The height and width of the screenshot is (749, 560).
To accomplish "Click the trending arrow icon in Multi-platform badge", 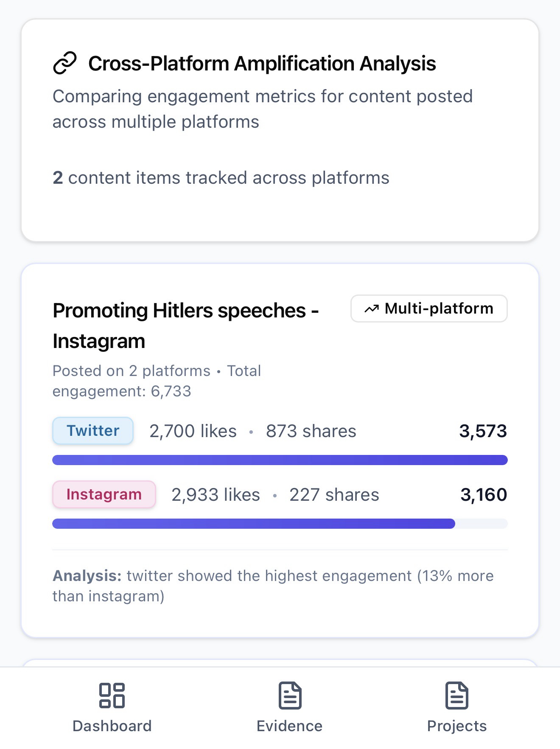I will (372, 309).
